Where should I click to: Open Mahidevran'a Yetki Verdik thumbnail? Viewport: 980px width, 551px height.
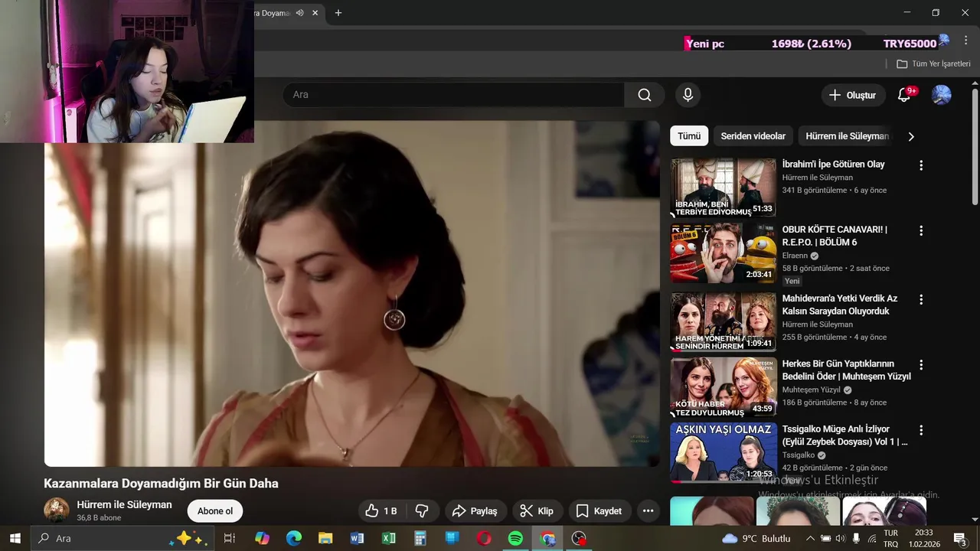pyautogui.click(x=724, y=321)
